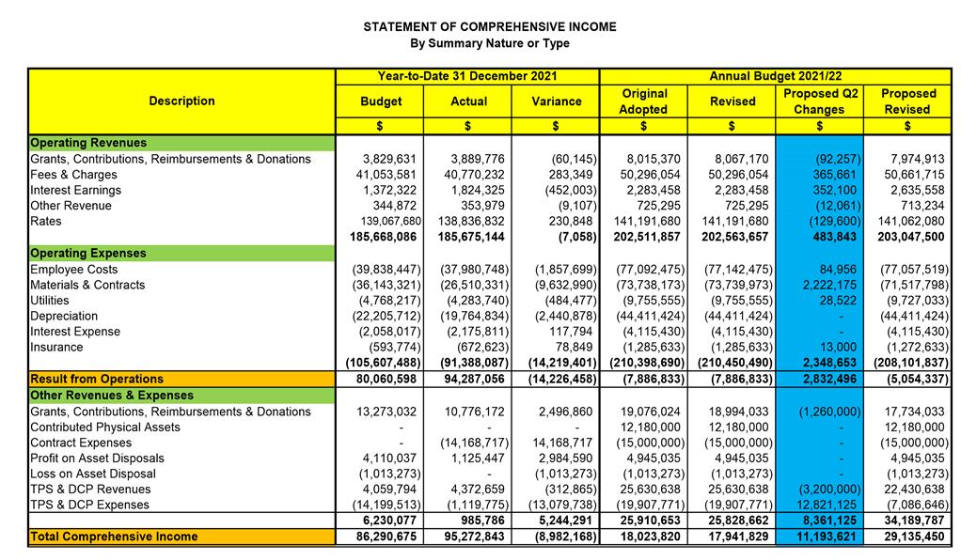Click the 'STATEMENT OF COMPREHENSIVE INCOME' title
Screen dimensions: 961x560
[x=490, y=27]
